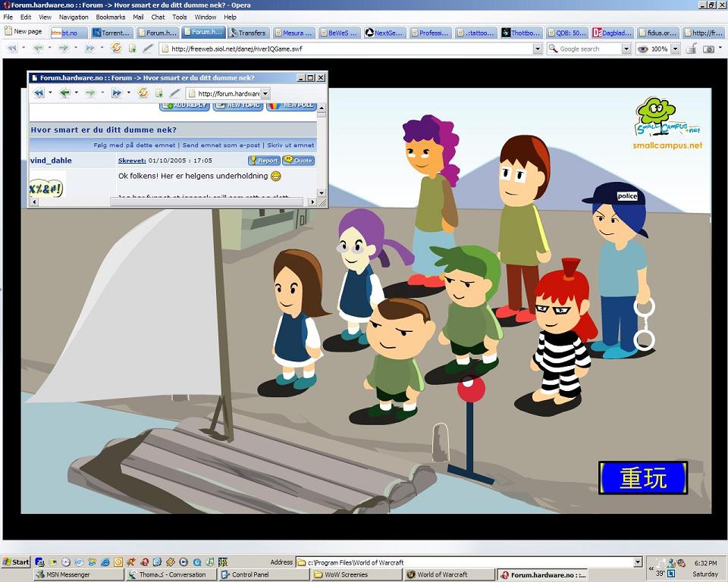Open the File menu
The width and height of the screenshot is (728, 582).
click(x=8, y=17)
